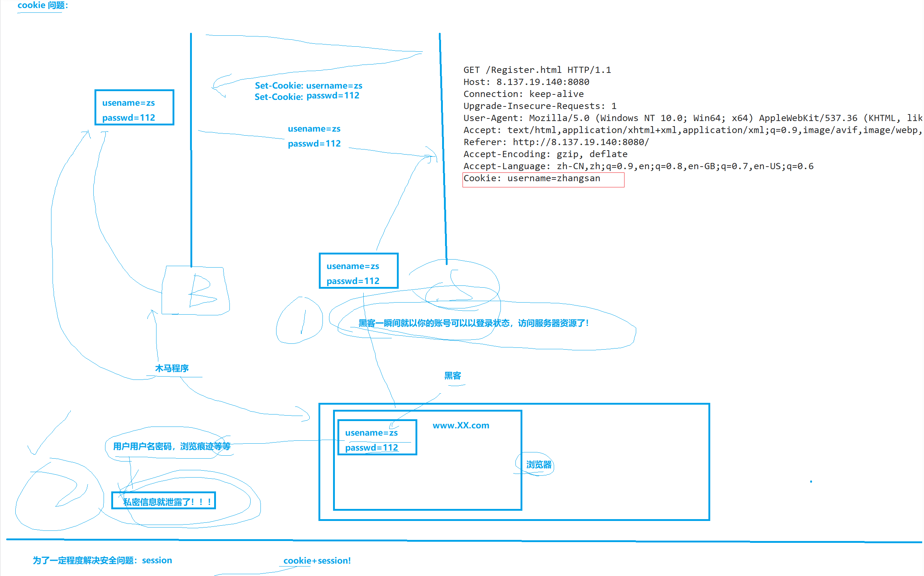Click the 'Connection: keep-alive' header line
Viewport: 924px width, 576px height.
pyautogui.click(x=523, y=94)
